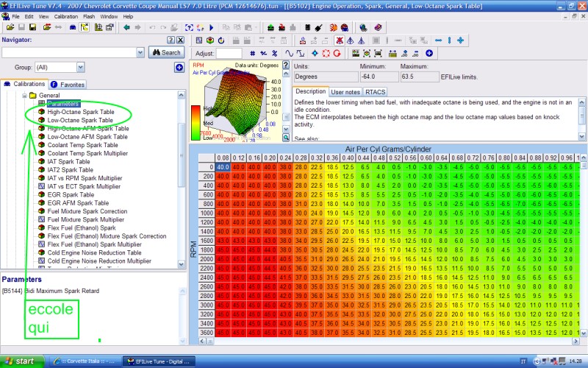Select the Calibrations tab

(x=24, y=84)
